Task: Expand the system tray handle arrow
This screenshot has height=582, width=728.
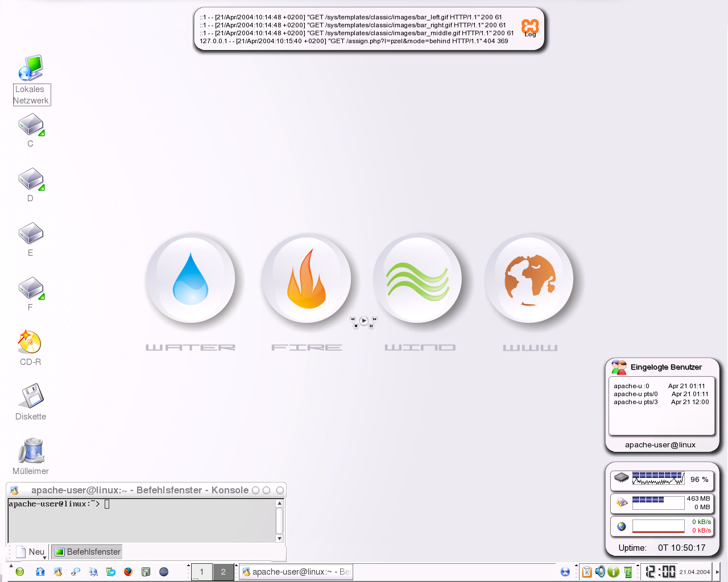Action: point(576,566)
